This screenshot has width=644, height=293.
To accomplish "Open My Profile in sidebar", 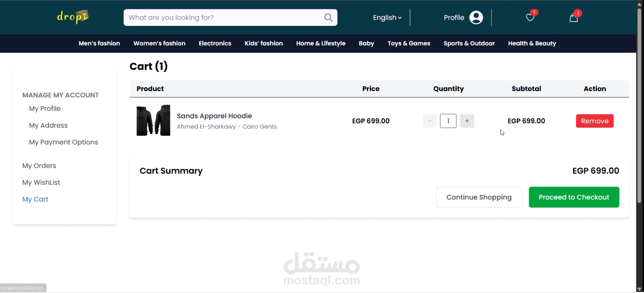I will click(x=45, y=109).
